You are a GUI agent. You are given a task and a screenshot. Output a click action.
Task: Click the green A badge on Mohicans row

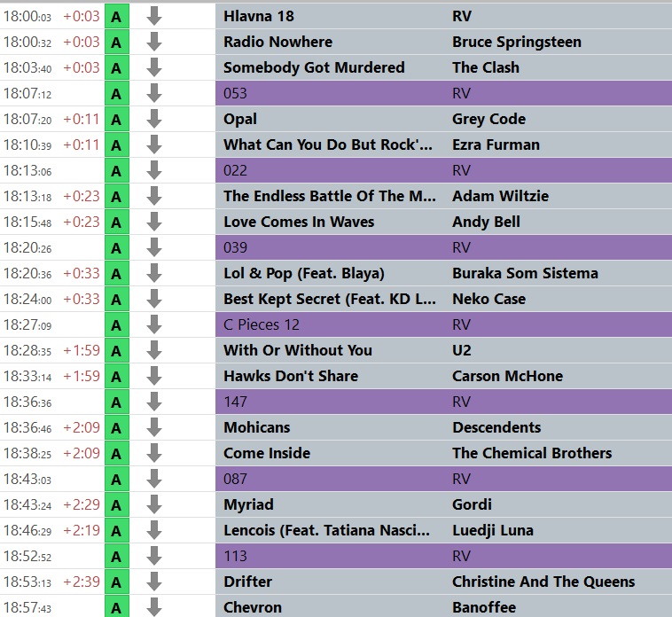point(117,428)
